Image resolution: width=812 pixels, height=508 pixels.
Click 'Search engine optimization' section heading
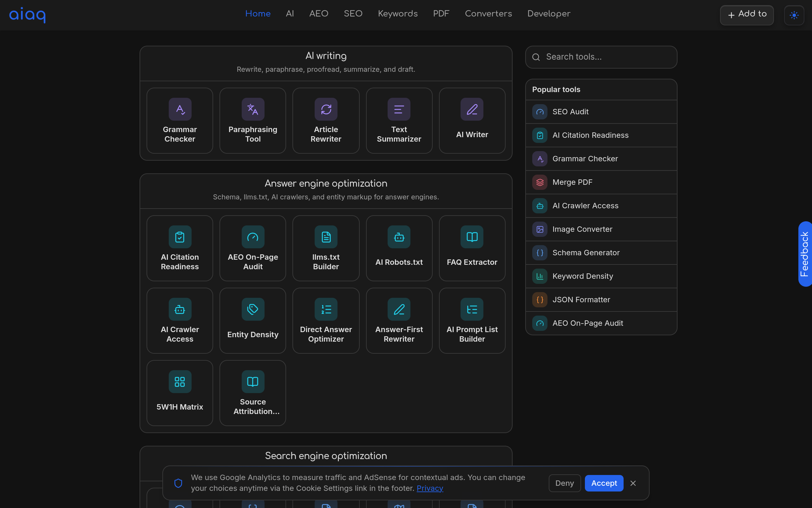(x=326, y=456)
